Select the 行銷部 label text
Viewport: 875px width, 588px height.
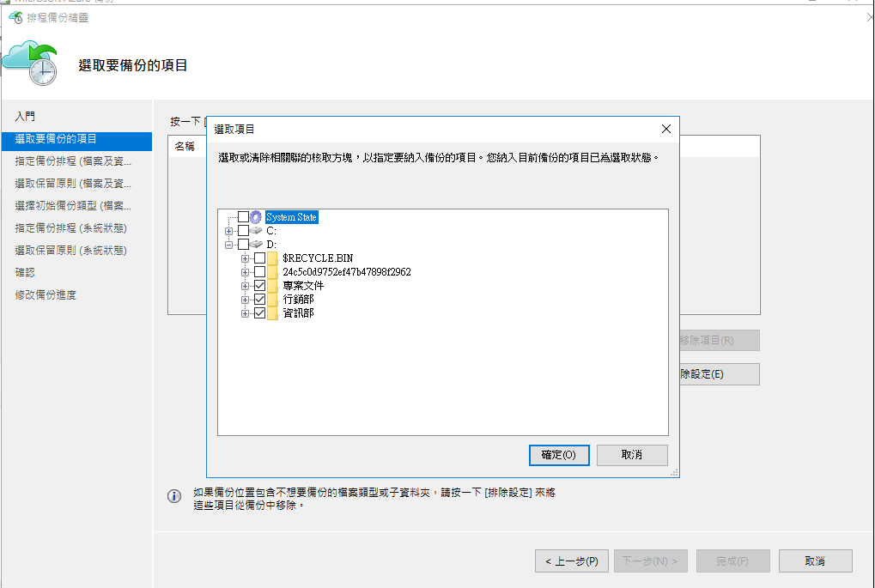298,300
